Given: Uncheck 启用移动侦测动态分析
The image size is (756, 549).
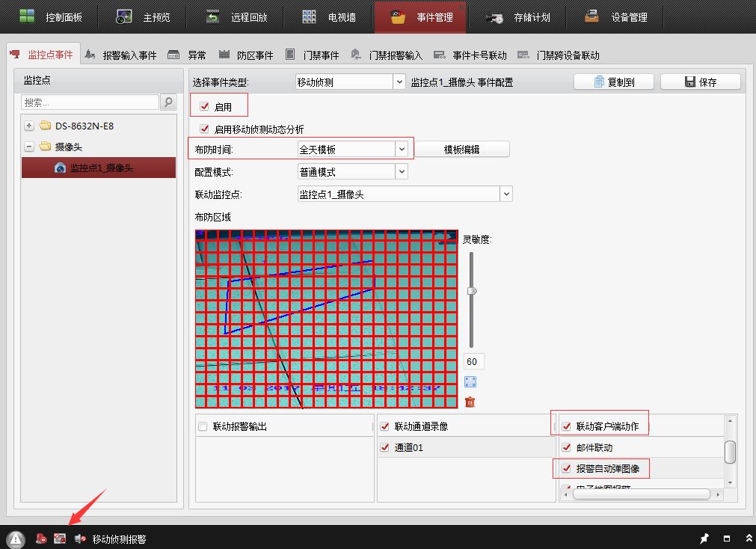Looking at the screenshot, I should click(x=204, y=129).
